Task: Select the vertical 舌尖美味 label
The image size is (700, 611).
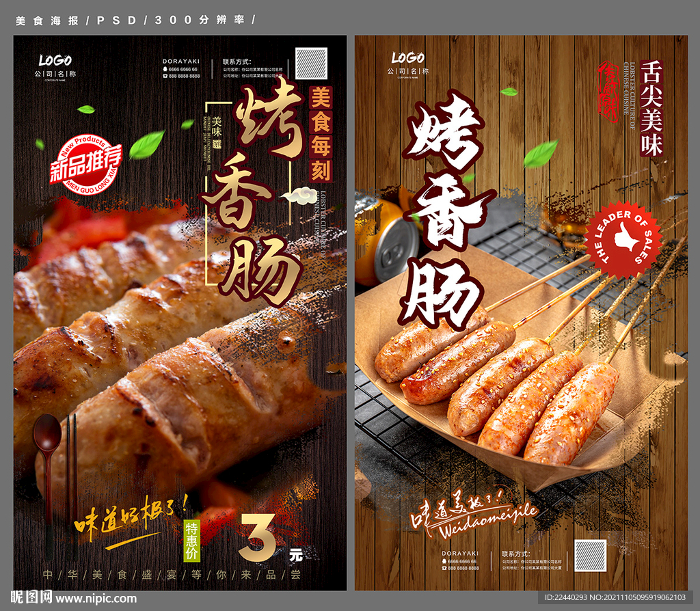Action: click(651, 109)
